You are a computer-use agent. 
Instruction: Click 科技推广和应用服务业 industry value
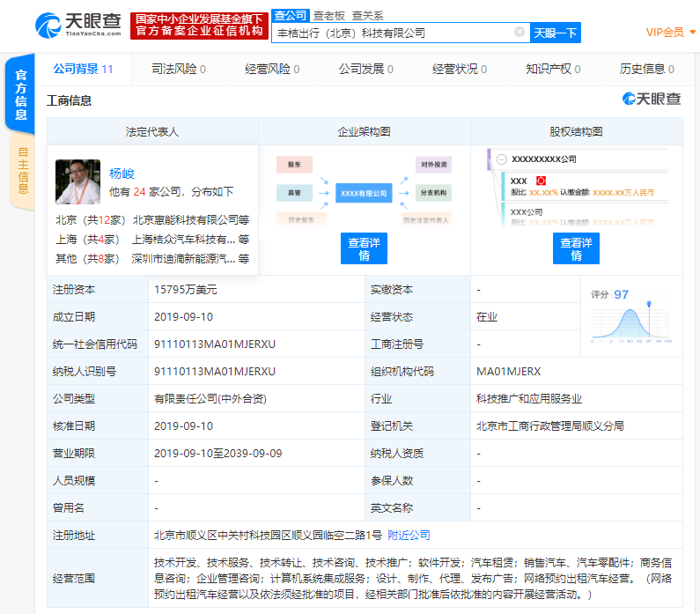click(529, 398)
